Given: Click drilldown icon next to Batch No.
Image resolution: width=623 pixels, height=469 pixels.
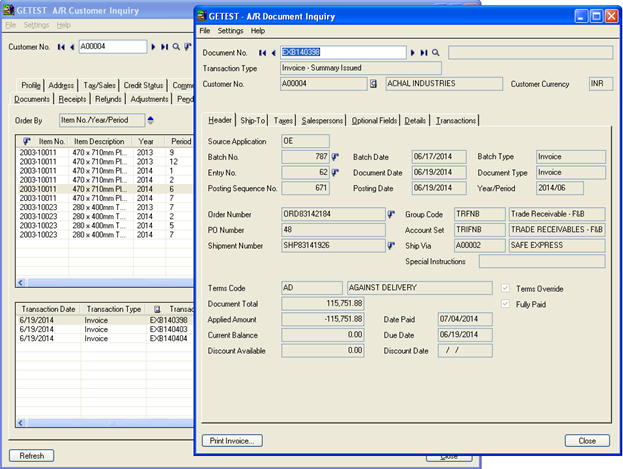Looking at the screenshot, I should coord(336,156).
